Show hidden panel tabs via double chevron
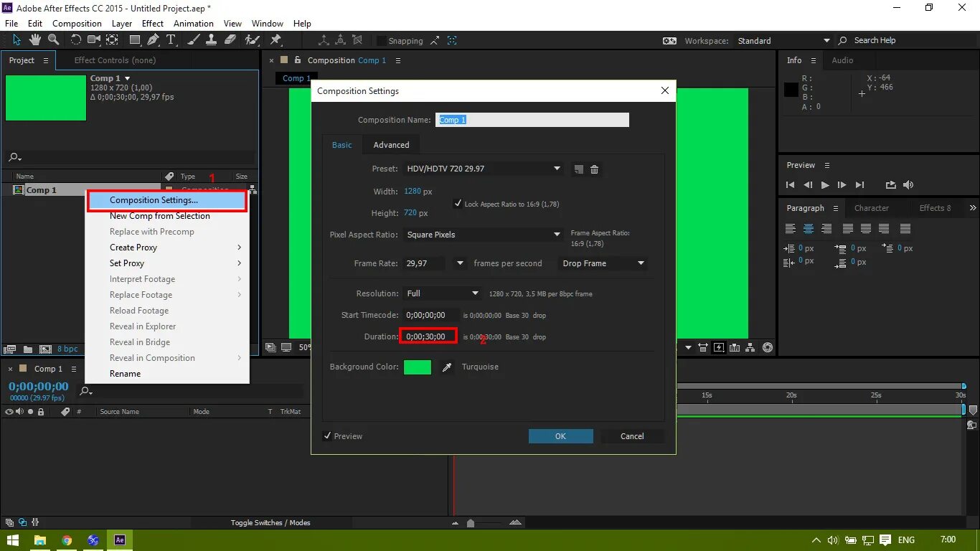 973,208
